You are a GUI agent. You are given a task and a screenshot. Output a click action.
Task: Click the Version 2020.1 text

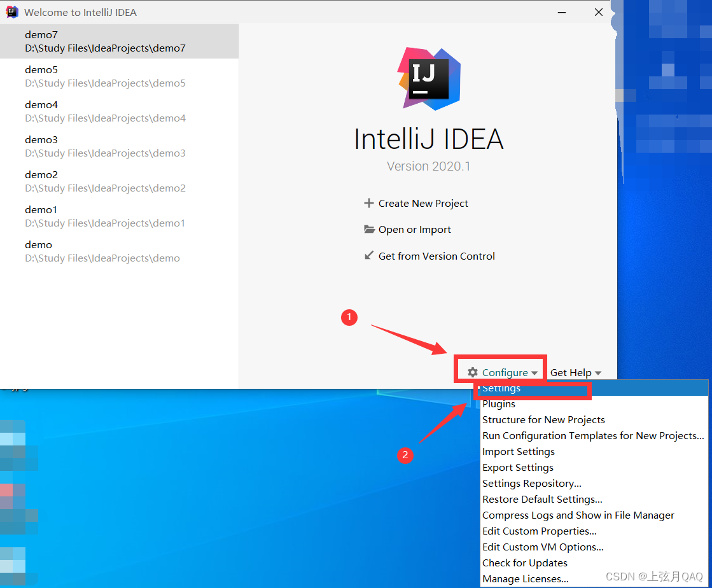click(x=429, y=166)
